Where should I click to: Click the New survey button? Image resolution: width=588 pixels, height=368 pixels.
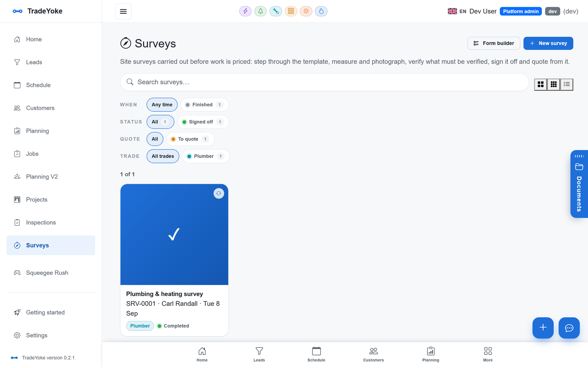(548, 43)
